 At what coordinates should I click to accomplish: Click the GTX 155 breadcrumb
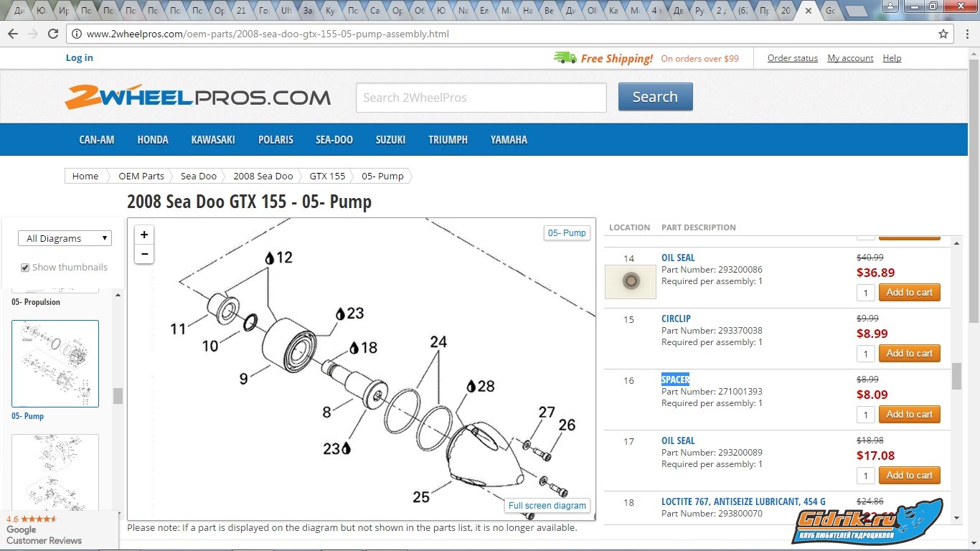(327, 176)
